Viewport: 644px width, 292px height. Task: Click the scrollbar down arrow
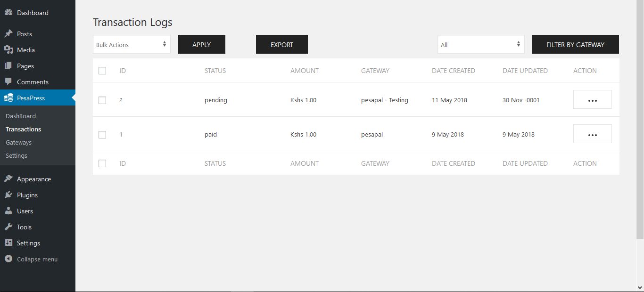click(x=640, y=287)
